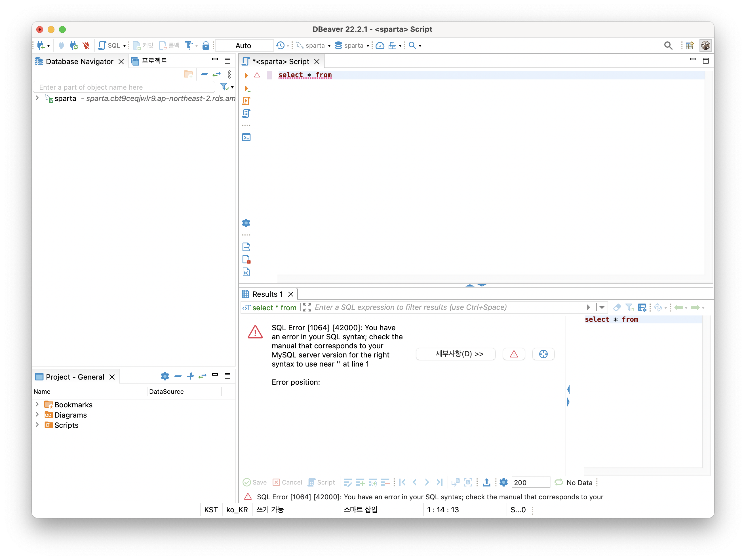Expand the sparta connection tree node
The height and width of the screenshot is (560, 746).
(37, 98)
